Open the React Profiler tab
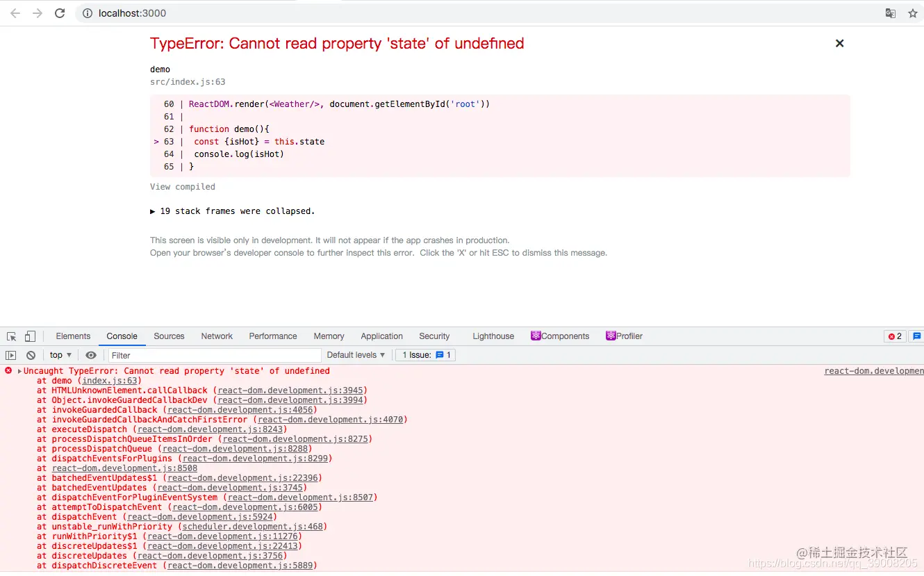The image size is (924, 576). (x=624, y=336)
